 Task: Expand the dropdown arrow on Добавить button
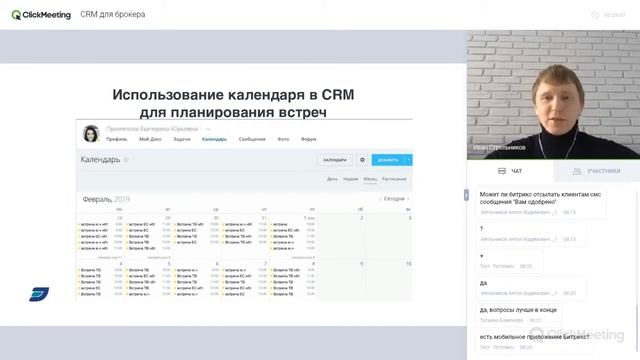(408, 160)
